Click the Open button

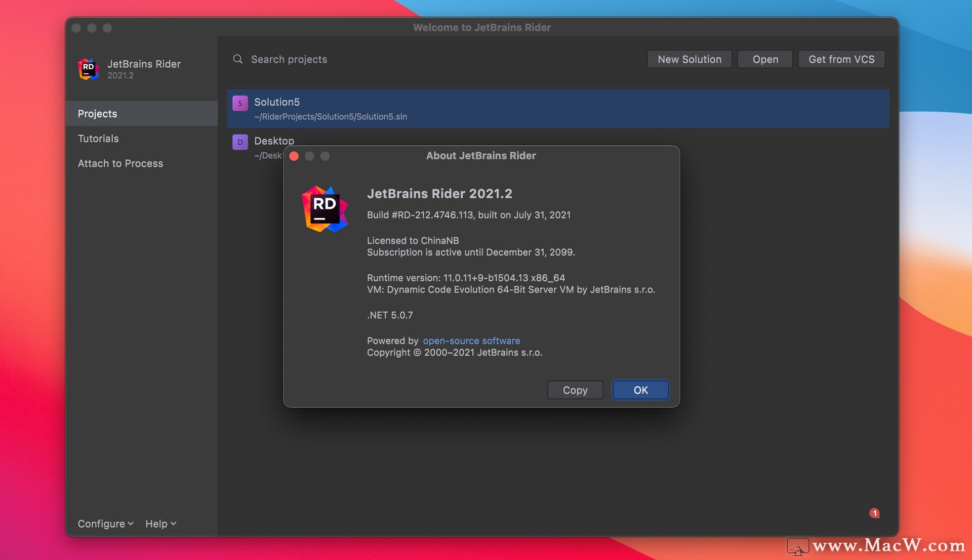tap(765, 59)
